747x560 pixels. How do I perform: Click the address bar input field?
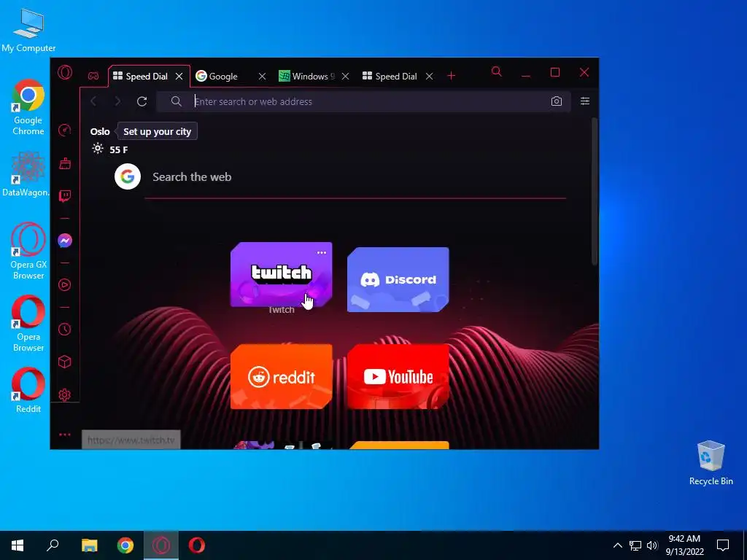coord(363,101)
